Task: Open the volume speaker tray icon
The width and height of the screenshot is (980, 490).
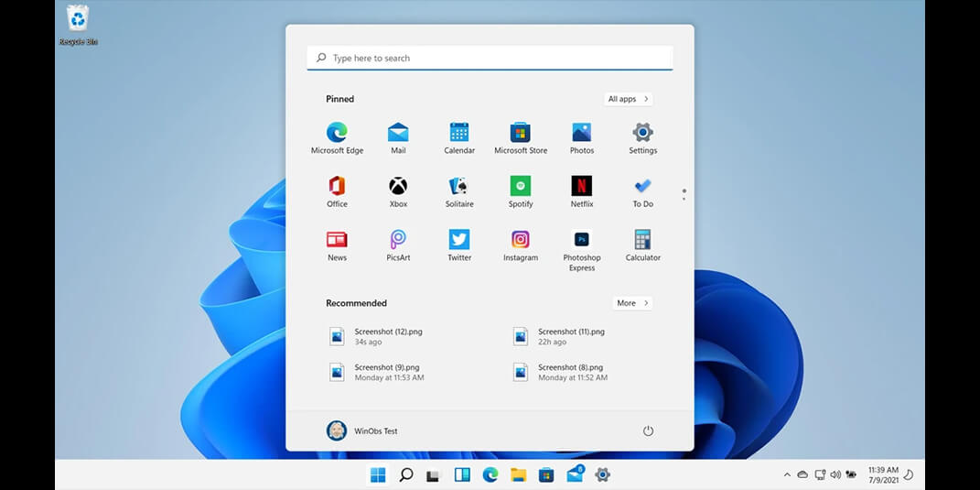Action: click(x=835, y=475)
